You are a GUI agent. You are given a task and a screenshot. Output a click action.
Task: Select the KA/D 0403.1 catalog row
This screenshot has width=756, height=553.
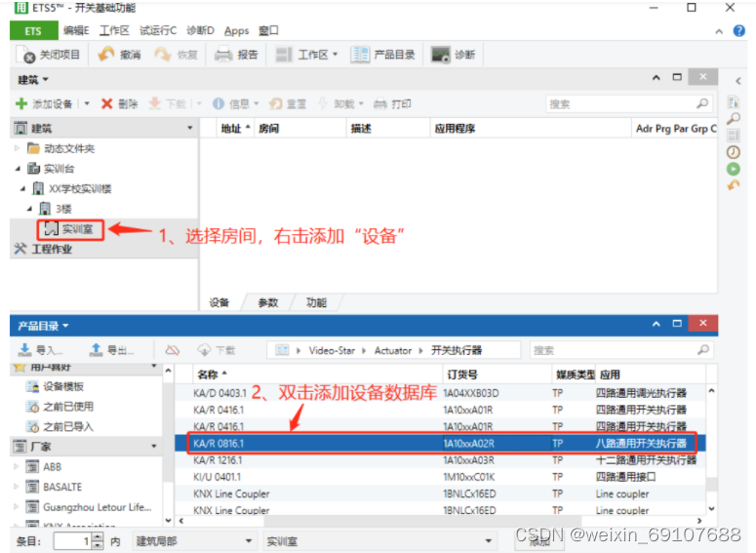tap(440, 393)
